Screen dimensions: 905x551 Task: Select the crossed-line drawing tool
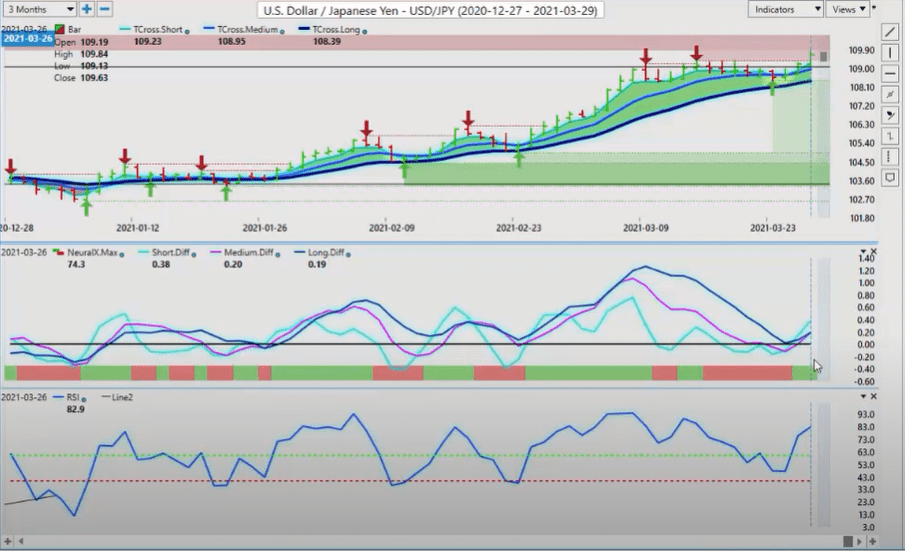(891, 95)
